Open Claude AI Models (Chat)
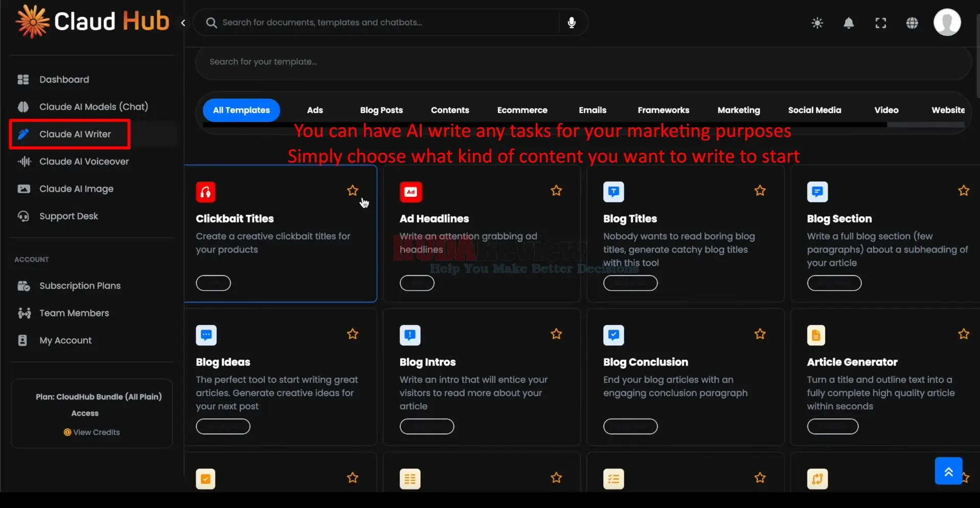The height and width of the screenshot is (508, 980). [94, 107]
